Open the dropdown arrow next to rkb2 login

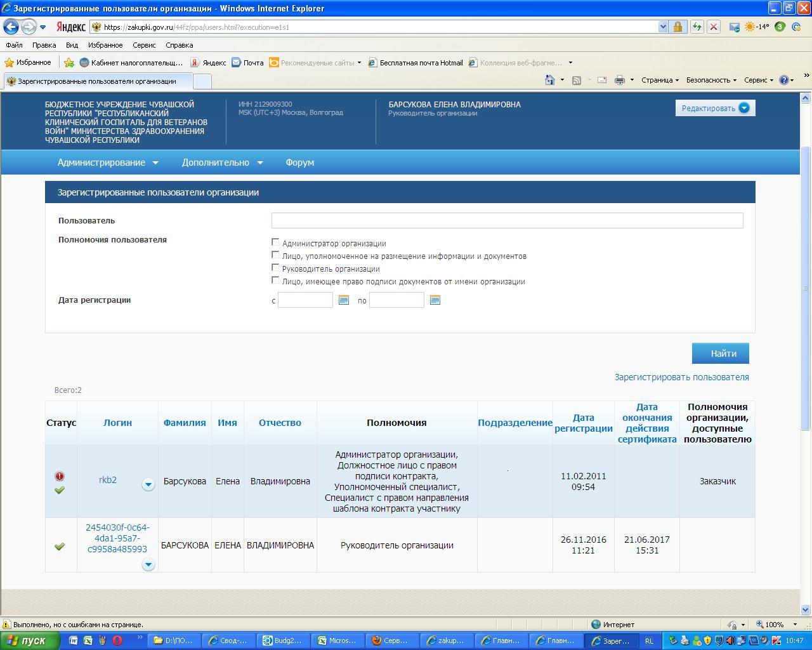tap(148, 484)
